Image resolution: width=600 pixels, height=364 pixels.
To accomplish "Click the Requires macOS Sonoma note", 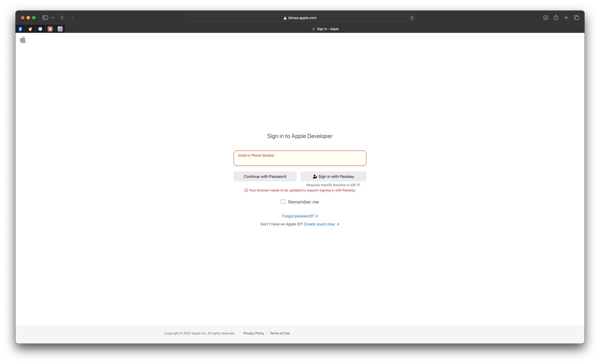I will coord(333,185).
